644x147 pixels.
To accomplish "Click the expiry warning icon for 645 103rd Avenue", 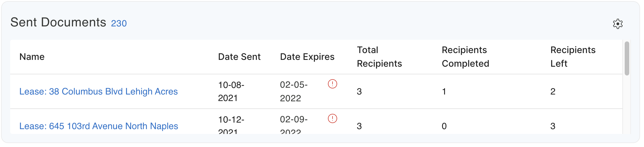I will (332, 118).
